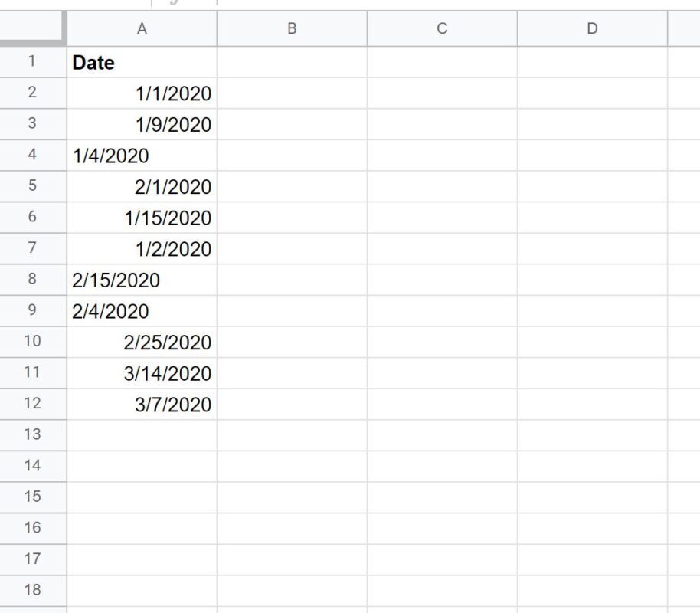
Task: Select column D header
Action: (x=593, y=28)
